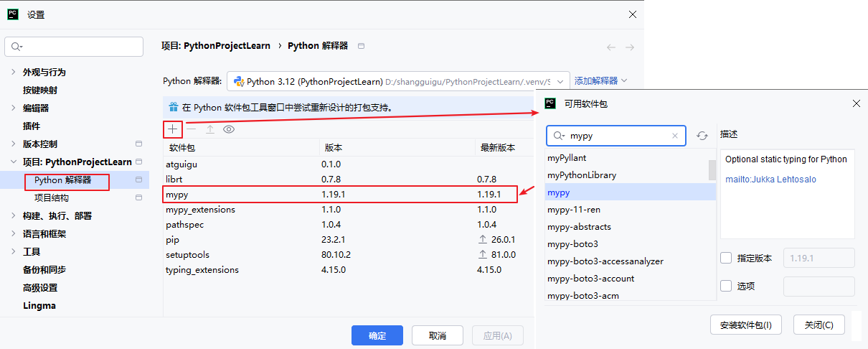Click the setuptools upgrade arrow near 81.0.0
This screenshot has height=349, width=868.
483,254
